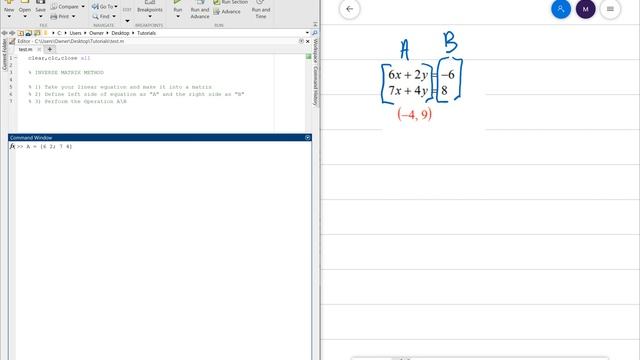The image size is (640, 360).
Task: Click the Open file icon
Action: (24, 2)
